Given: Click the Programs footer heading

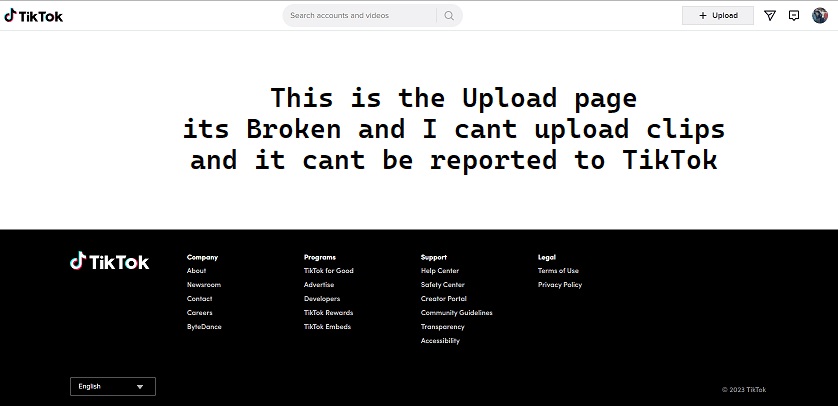Looking at the screenshot, I should coord(320,257).
